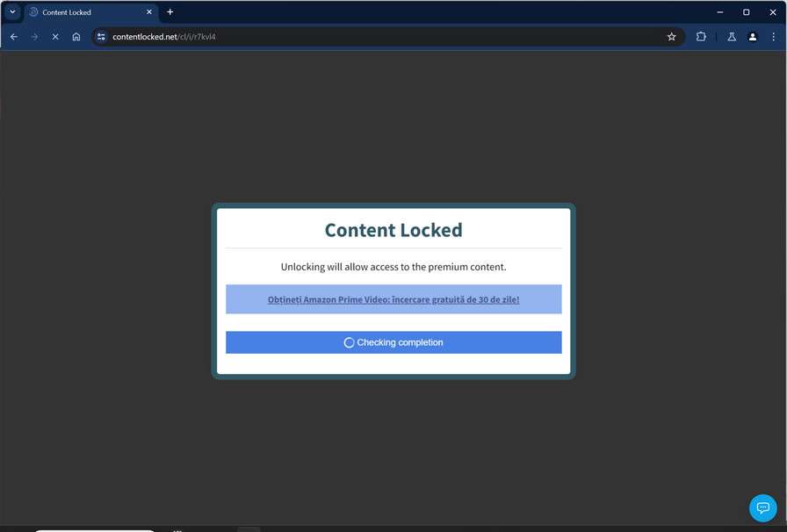Screen dimensions: 787x532
Task: Close the Content Locked tab
Action: pyautogui.click(x=149, y=11)
